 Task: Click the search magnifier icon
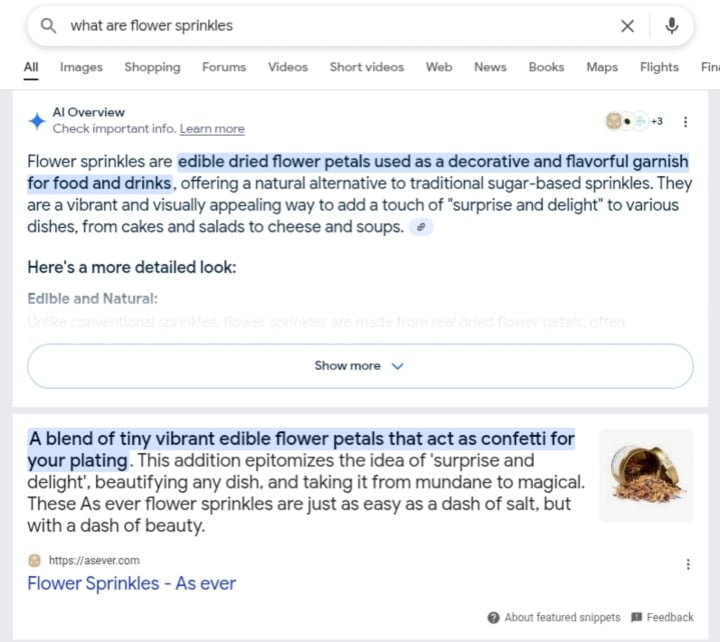pos(48,26)
